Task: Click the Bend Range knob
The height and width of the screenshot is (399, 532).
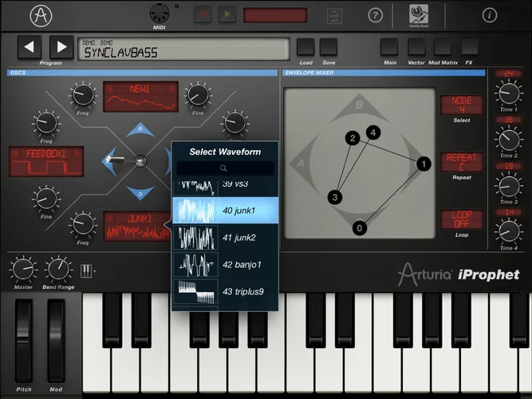Action: coord(58,269)
